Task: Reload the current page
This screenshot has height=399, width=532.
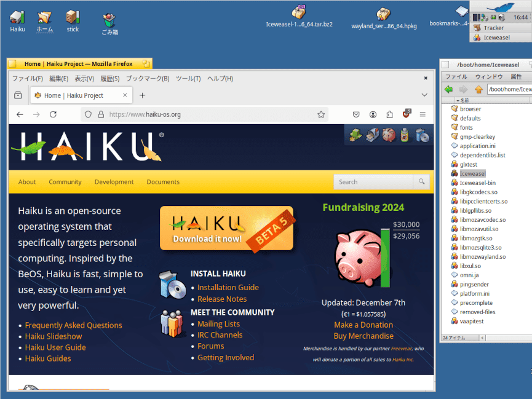Action: click(x=53, y=115)
